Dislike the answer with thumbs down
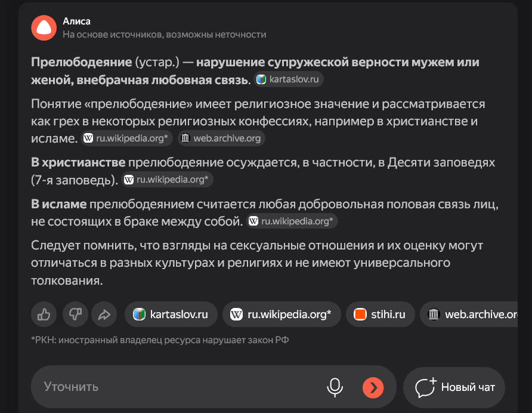The width and height of the screenshot is (532, 413). [75, 314]
